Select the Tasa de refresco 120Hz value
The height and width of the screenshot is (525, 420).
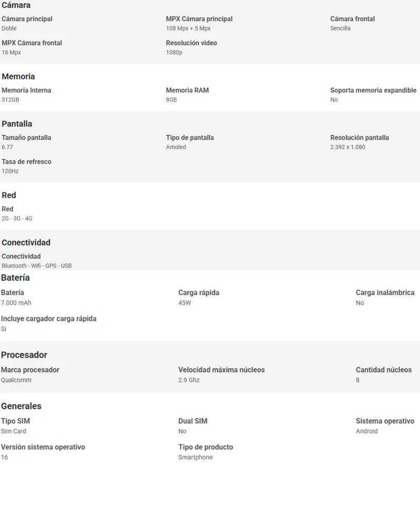10,171
